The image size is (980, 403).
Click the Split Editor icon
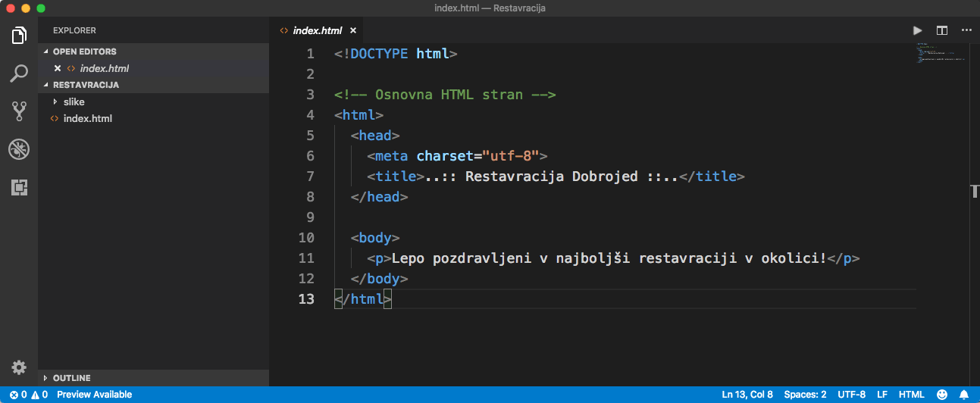coord(941,30)
